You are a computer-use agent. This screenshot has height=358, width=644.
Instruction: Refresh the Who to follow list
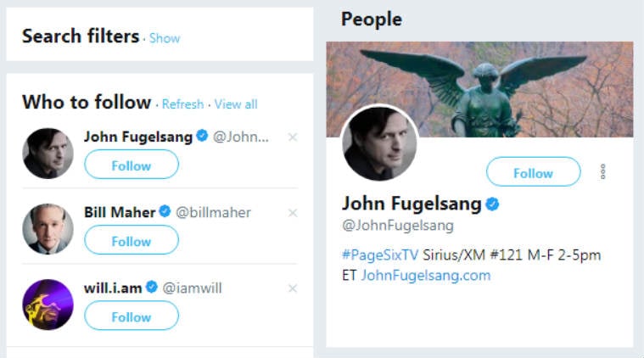182,104
